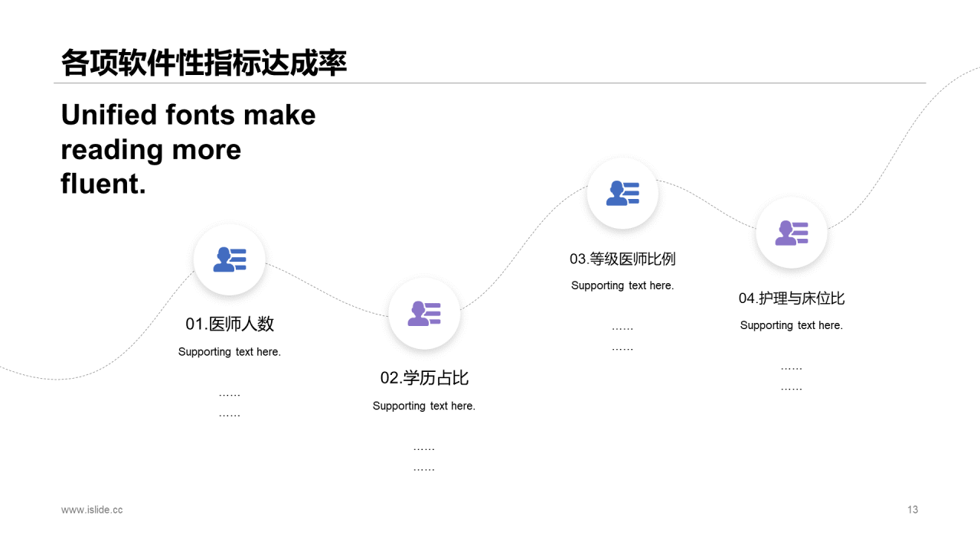The height and width of the screenshot is (551, 980).
Task: Open the www.islide.cc footer link
Action: click(92, 510)
